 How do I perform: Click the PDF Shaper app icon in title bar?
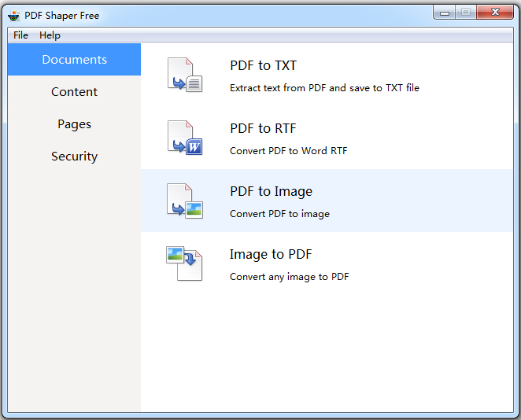14,15
